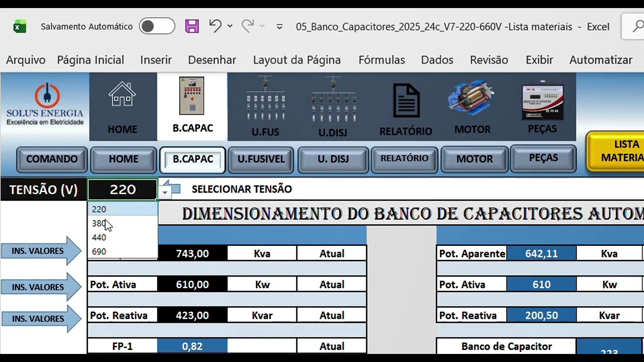
Task: Click the Atual cell in the FP-1 row
Action: [x=332, y=346]
